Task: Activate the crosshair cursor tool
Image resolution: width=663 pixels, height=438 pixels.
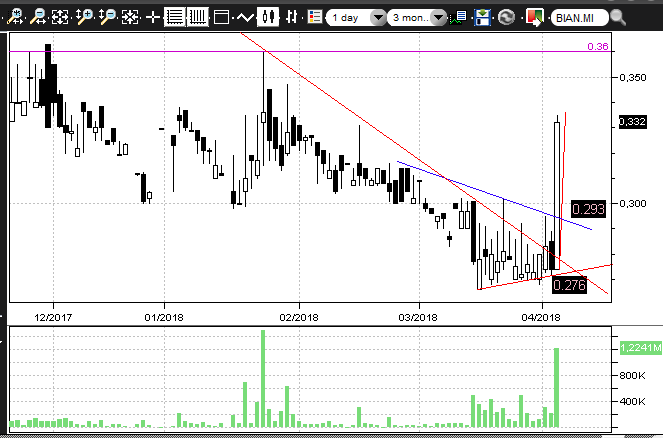Action: pyautogui.click(x=152, y=17)
